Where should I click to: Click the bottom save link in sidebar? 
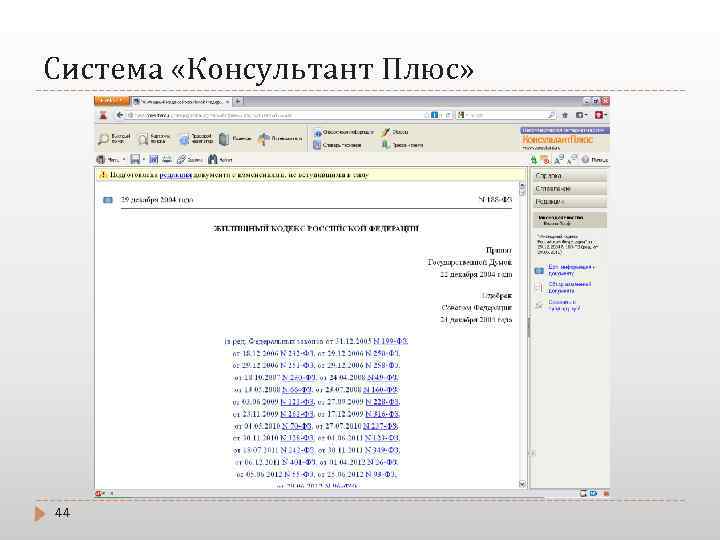click(564, 305)
